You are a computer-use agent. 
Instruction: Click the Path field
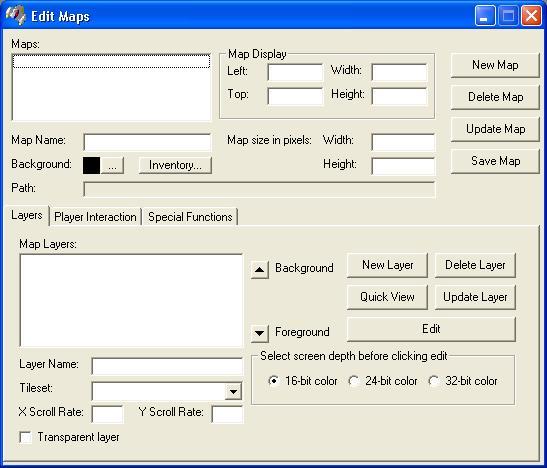tap(259, 189)
